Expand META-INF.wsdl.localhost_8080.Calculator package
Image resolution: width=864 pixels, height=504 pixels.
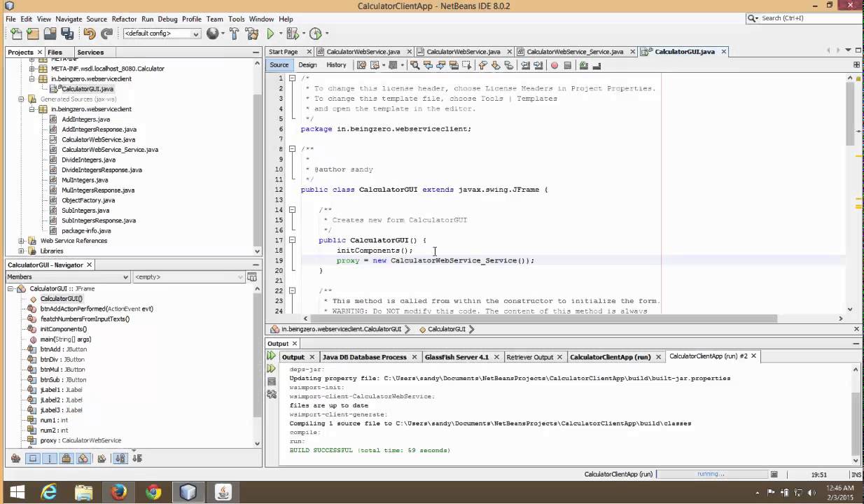point(32,69)
